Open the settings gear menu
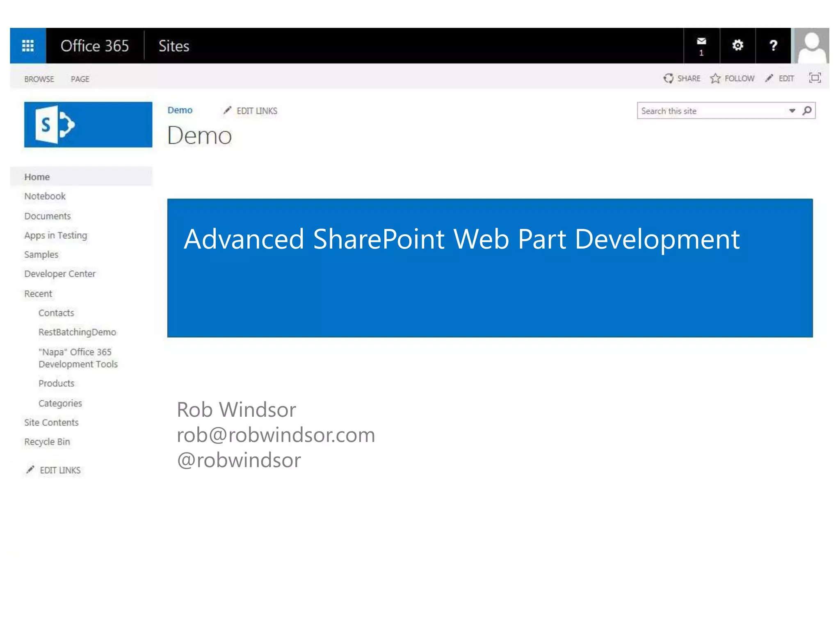Image resolution: width=840 pixels, height=630 pixels. pyautogui.click(x=737, y=45)
